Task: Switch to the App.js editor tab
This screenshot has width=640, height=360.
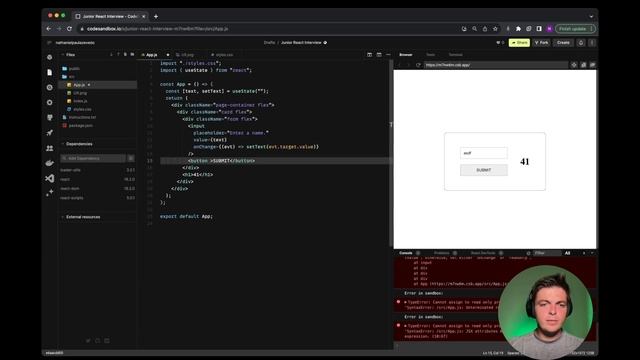Action: click(x=151, y=55)
